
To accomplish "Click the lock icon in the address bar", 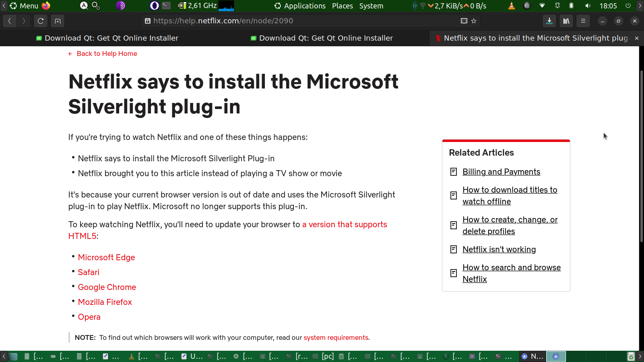I will pyautogui.click(x=148, y=21).
